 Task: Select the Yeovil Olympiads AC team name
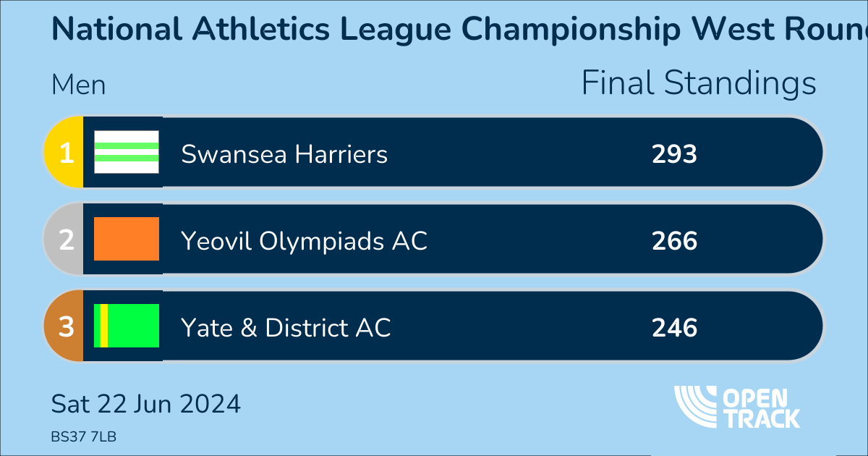304,241
